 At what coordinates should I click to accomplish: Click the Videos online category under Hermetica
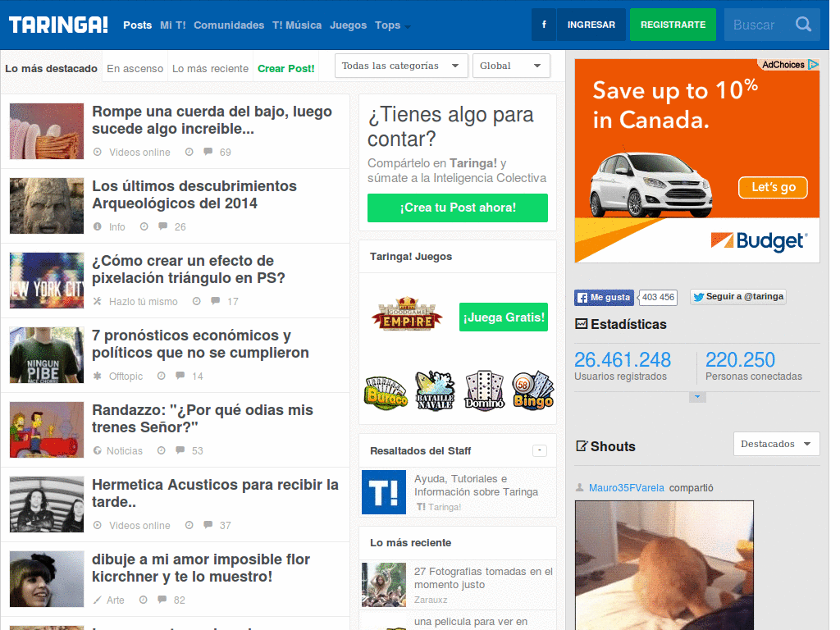click(139, 526)
